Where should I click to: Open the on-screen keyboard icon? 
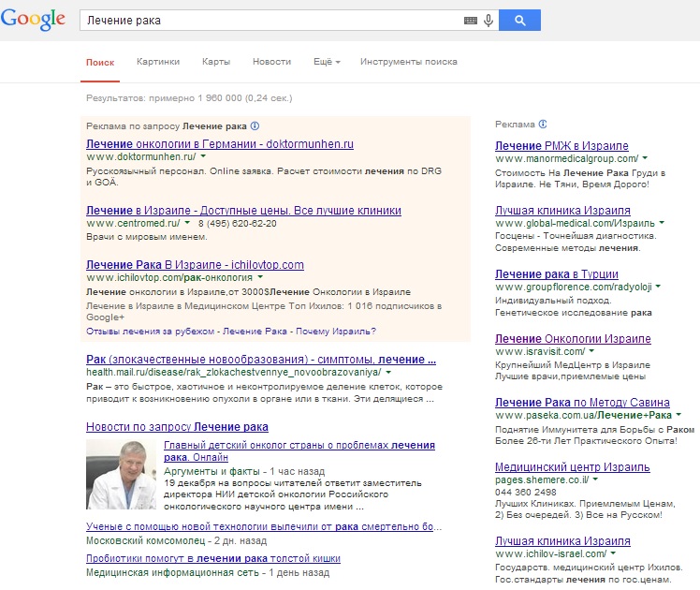pos(471,21)
